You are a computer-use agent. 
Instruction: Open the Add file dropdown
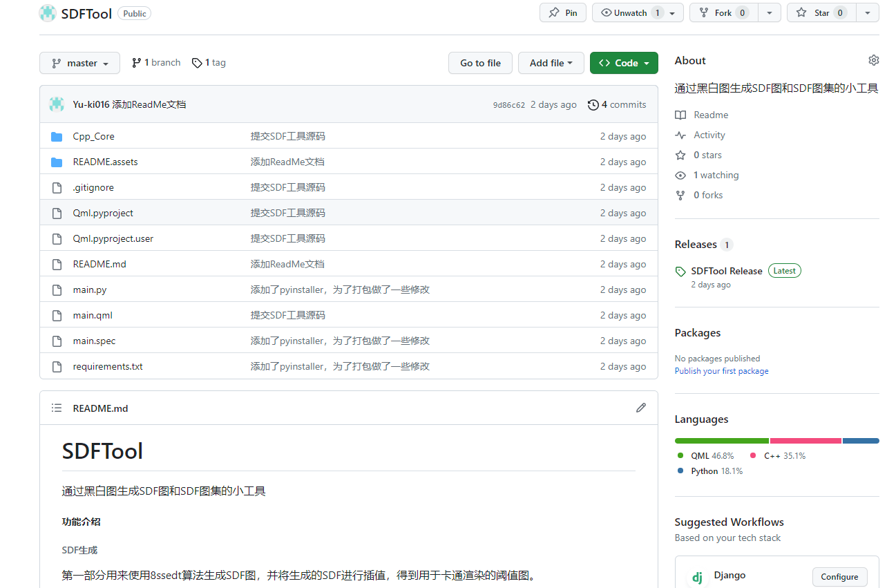tap(551, 63)
